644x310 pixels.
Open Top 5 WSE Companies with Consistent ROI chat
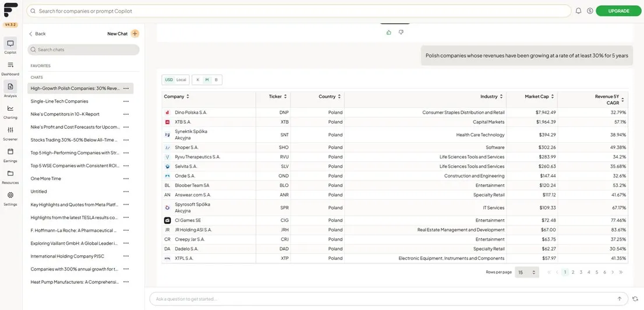pos(75,165)
